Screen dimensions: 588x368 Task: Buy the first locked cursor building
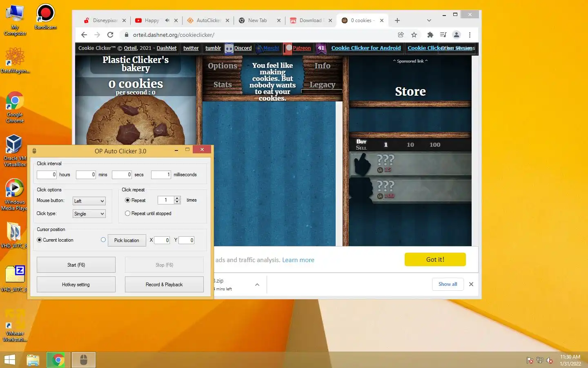tap(410, 164)
